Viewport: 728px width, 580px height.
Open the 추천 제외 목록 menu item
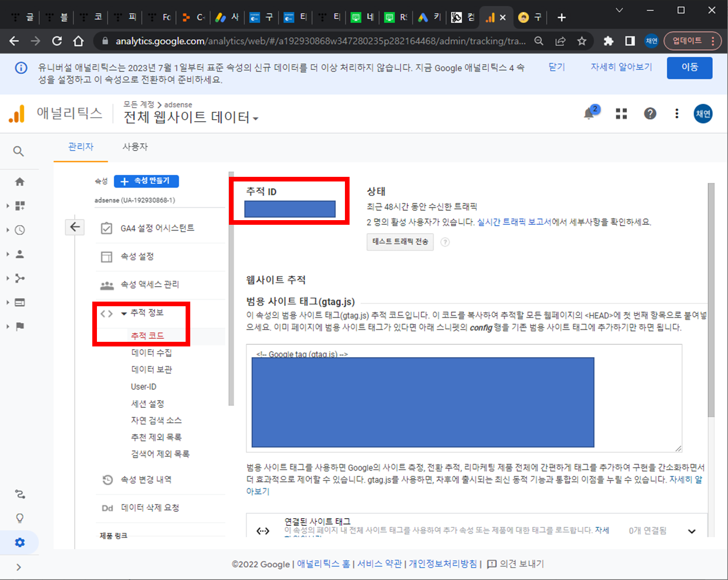[x=156, y=437]
